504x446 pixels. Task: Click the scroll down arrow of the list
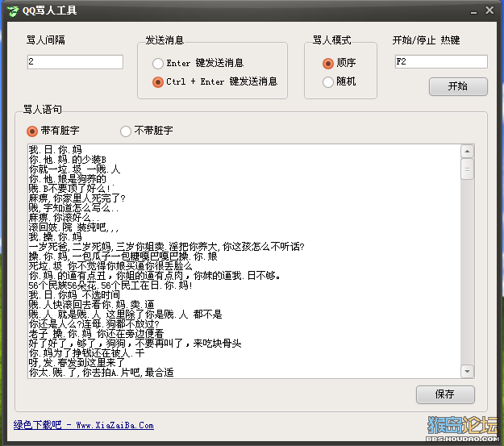tap(467, 371)
